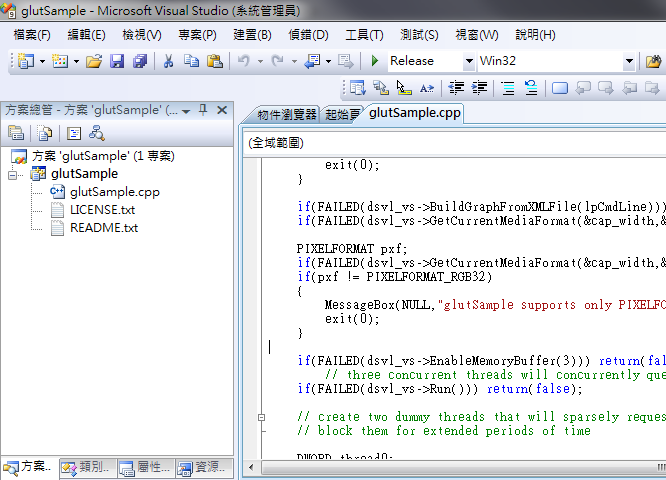Image resolution: width=666 pixels, height=480 pixels.
Task: Open the 測試(S) menu
Action: [419, 35]
